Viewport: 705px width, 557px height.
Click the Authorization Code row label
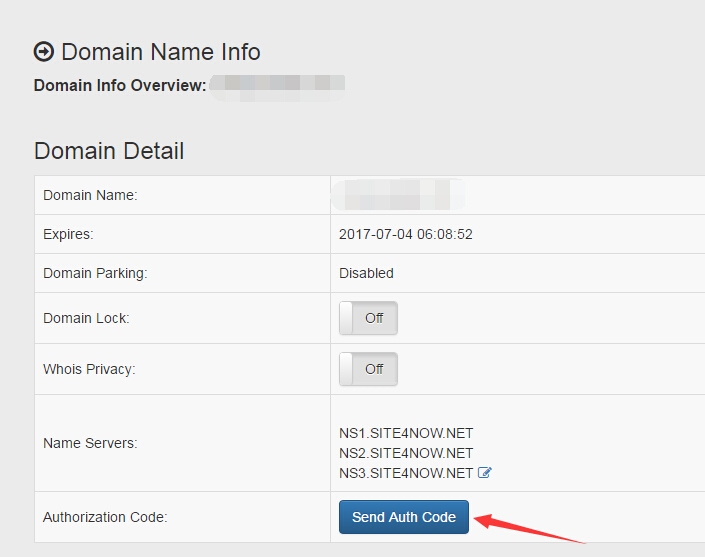(x=105, y=517)
